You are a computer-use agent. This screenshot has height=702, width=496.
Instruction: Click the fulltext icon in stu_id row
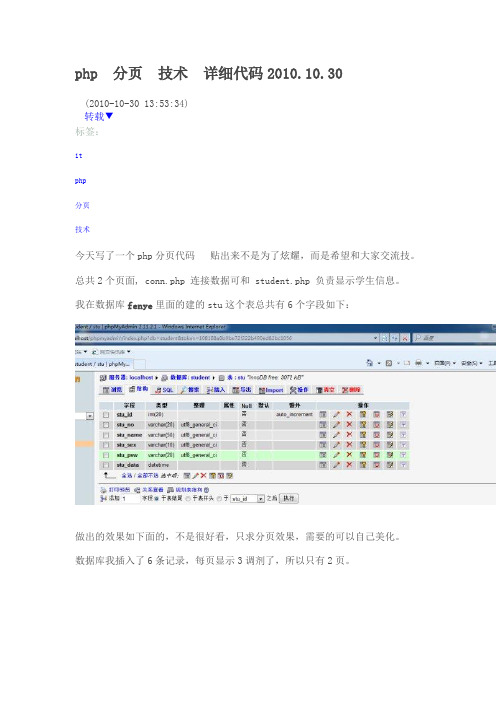(x=403, y=414)
